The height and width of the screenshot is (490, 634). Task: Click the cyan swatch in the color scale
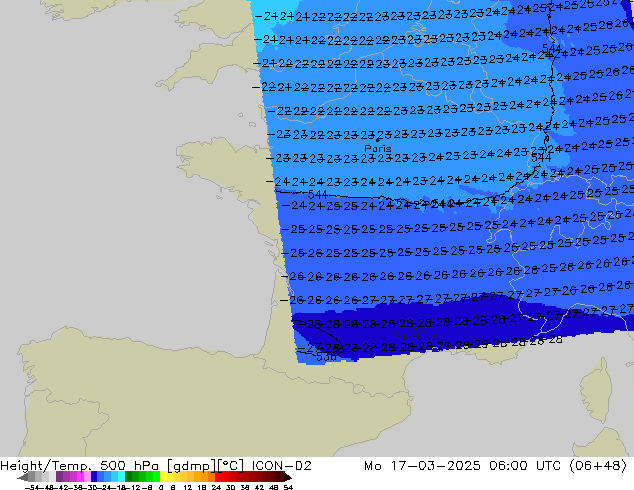[x=121, y=477]
